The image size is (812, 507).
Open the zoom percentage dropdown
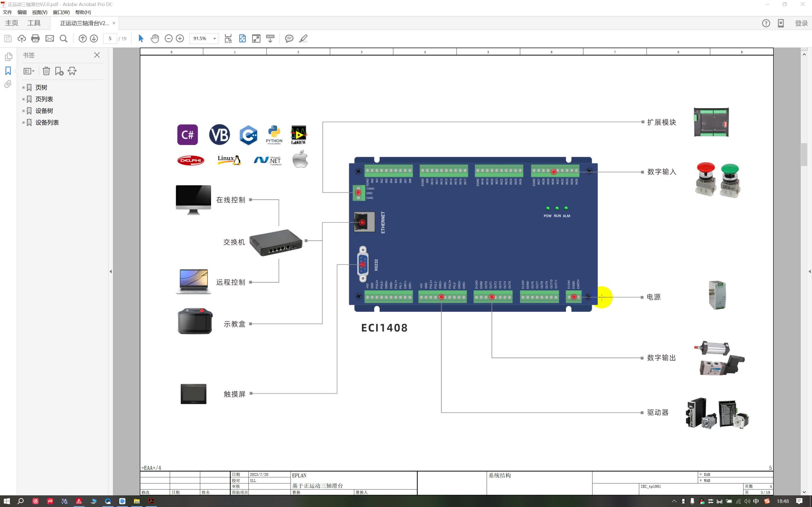tap(214, 38)
